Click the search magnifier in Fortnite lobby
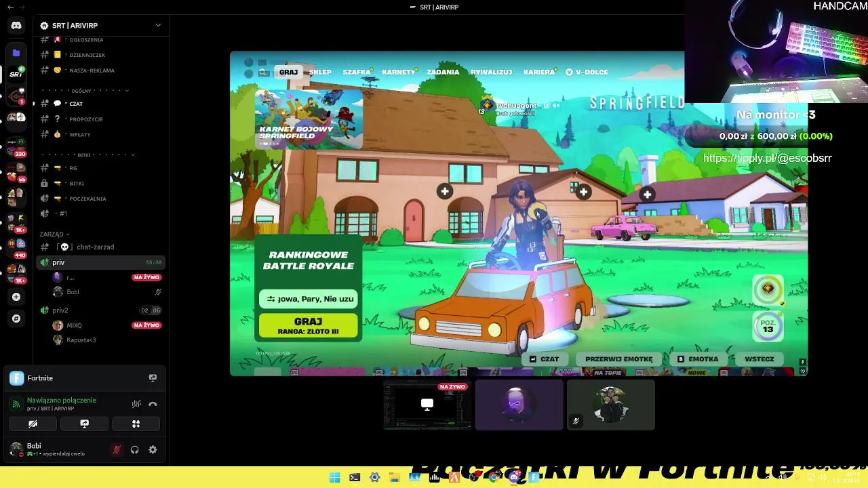Screen dimensions: 868x488 [x=263, y=73]
